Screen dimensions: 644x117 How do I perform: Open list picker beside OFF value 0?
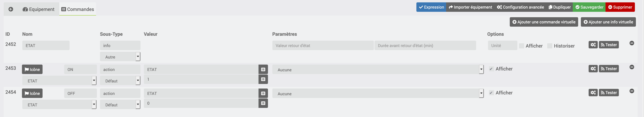tap(263, 103)
